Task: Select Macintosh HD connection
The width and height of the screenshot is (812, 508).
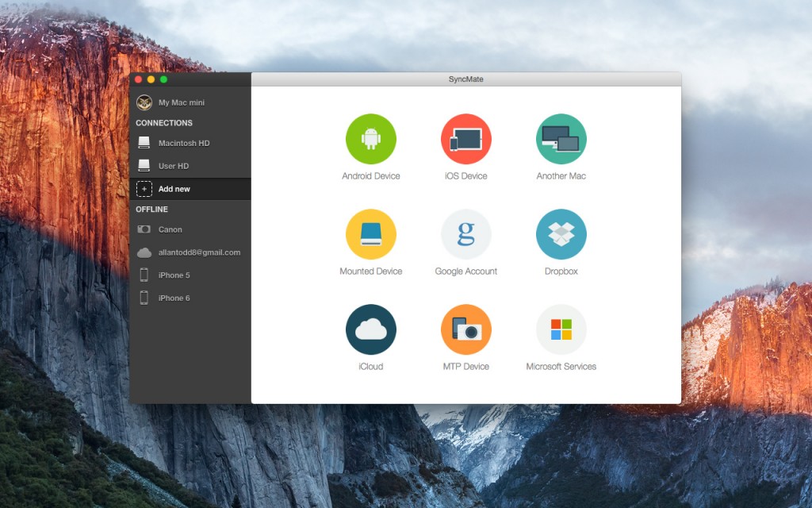Action: 190,143
